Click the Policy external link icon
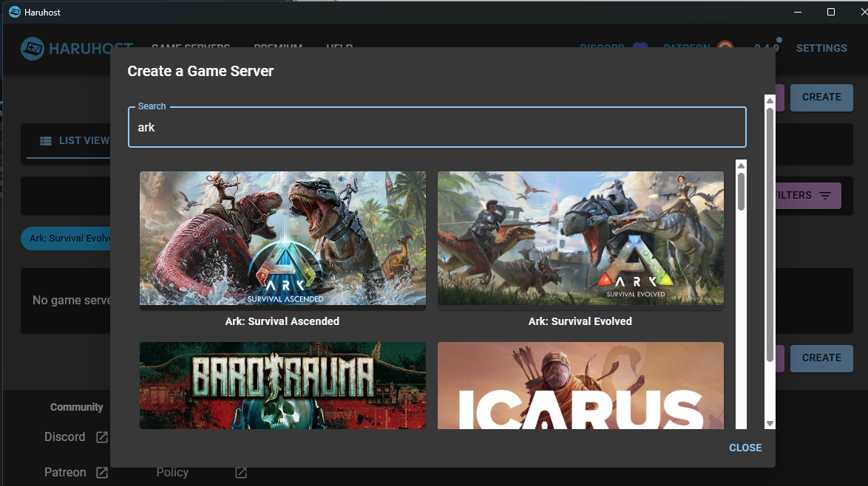This screenshot has height=486, width=868. point(241,472)
